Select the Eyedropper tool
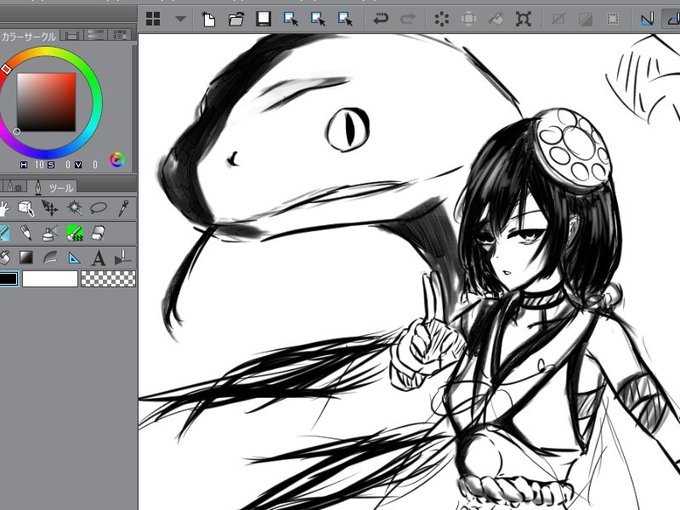The width and height of the screenshot is (680, 510). [123, 208]
